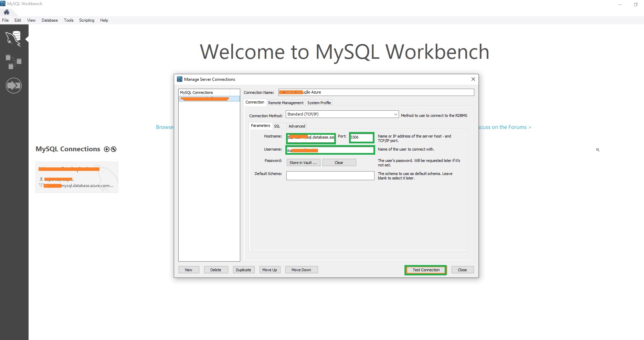Add a new MySQL connection plus icon
Screen dimensions: 644x340
[107, 149]
